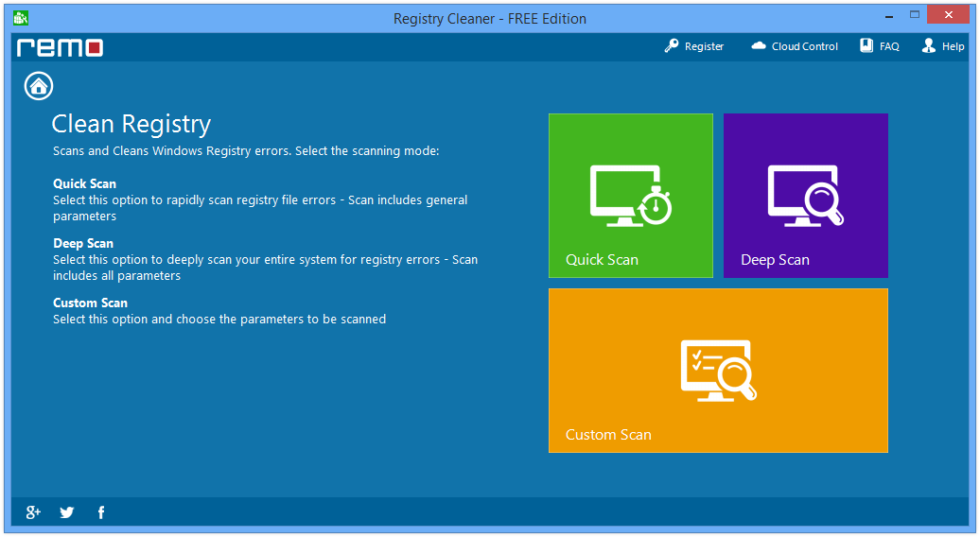Go to the Home screen icon
Image resolution: width=980 pixels, height=537 pixels.
tap(39, 86)
